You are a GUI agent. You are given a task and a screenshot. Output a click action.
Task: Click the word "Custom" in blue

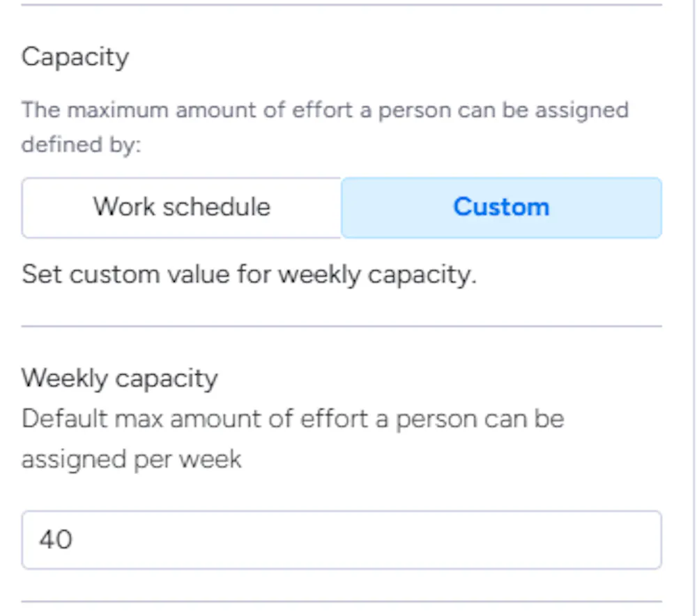click(501, 208)
